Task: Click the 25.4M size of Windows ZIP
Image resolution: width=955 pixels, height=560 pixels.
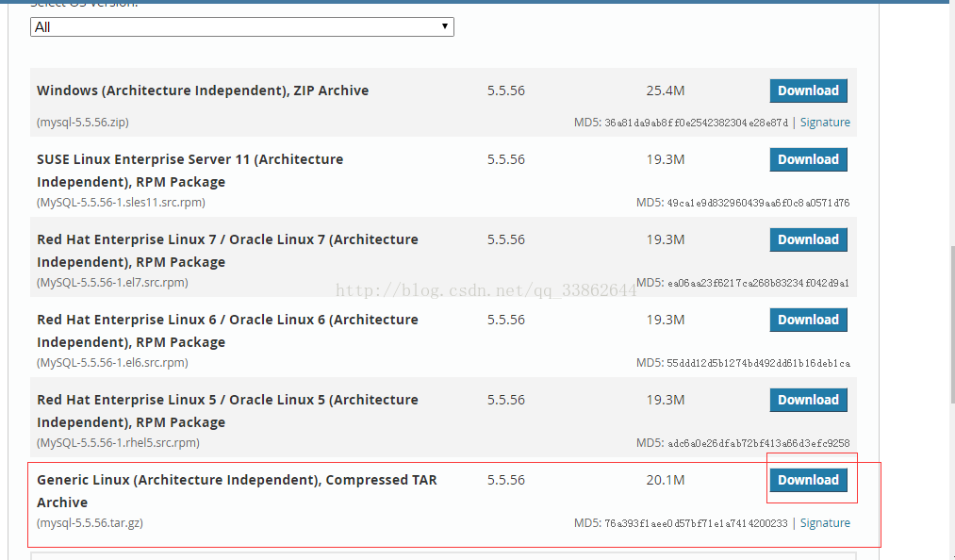Action: click(x=665, y=91)
